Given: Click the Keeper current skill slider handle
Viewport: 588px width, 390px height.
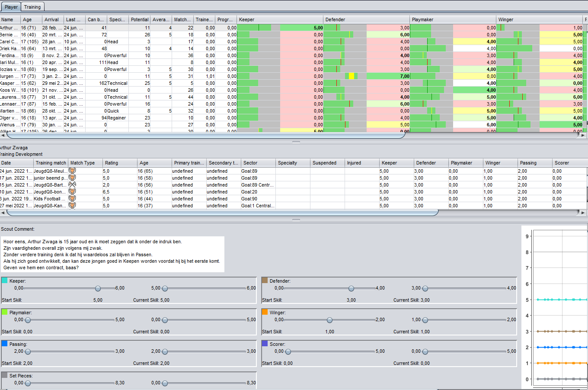Looking at the screenshot, I should (165, 289).
